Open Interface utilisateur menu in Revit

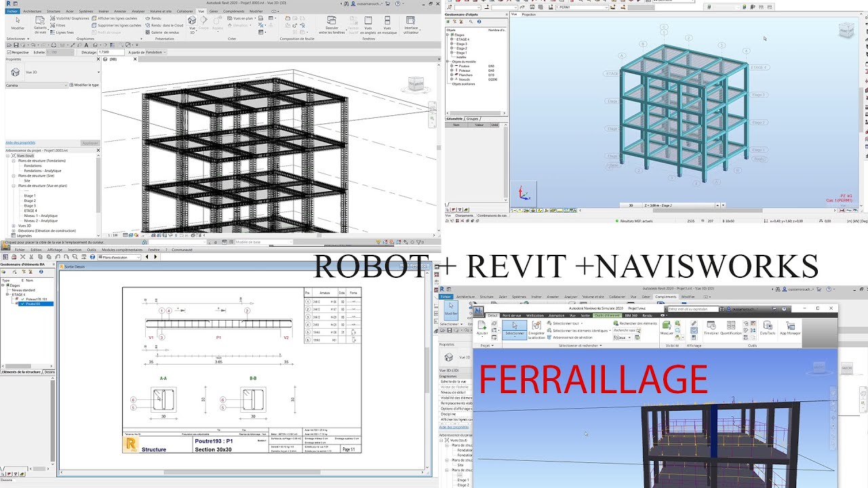coord(411,25)
